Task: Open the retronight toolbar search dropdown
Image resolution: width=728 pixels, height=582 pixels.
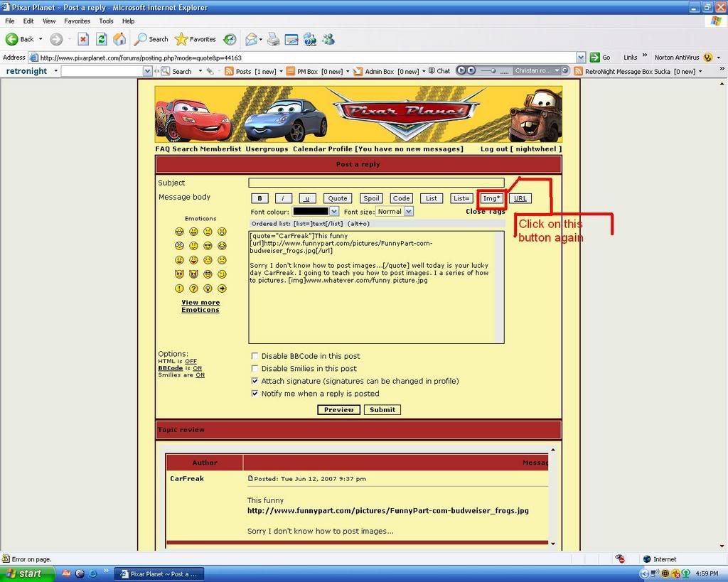Action: 147,71
